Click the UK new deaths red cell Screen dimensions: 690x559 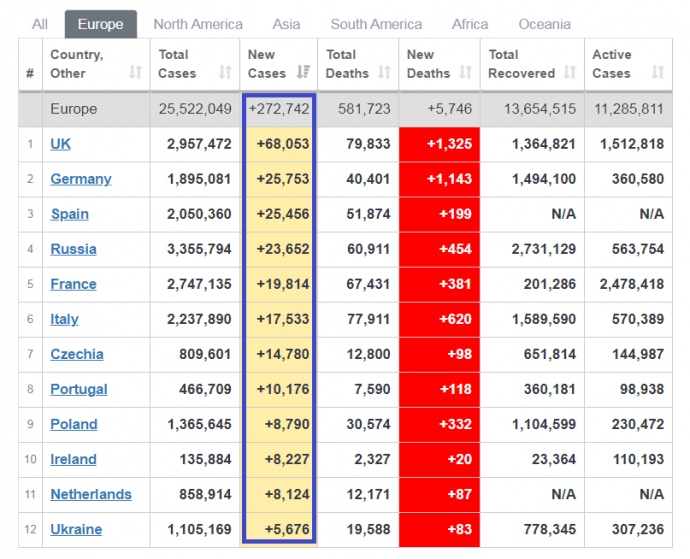439,144
